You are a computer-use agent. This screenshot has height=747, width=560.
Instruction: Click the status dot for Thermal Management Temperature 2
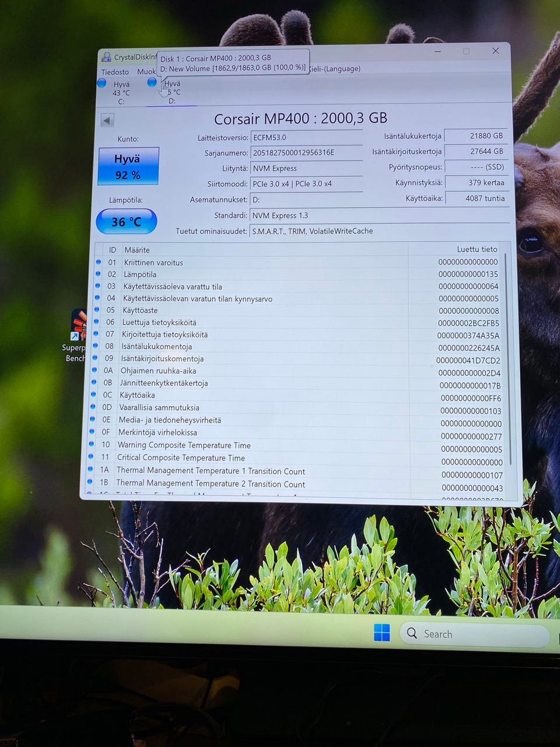click(x=89, y=482)
